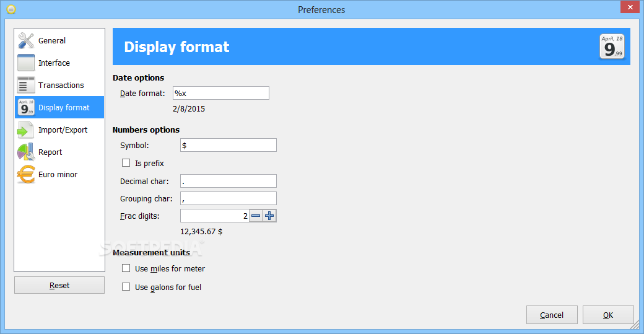This screenshot has width=644, height=334.
Task: Click the Measurement units heading
Action: tap(151, 252)
